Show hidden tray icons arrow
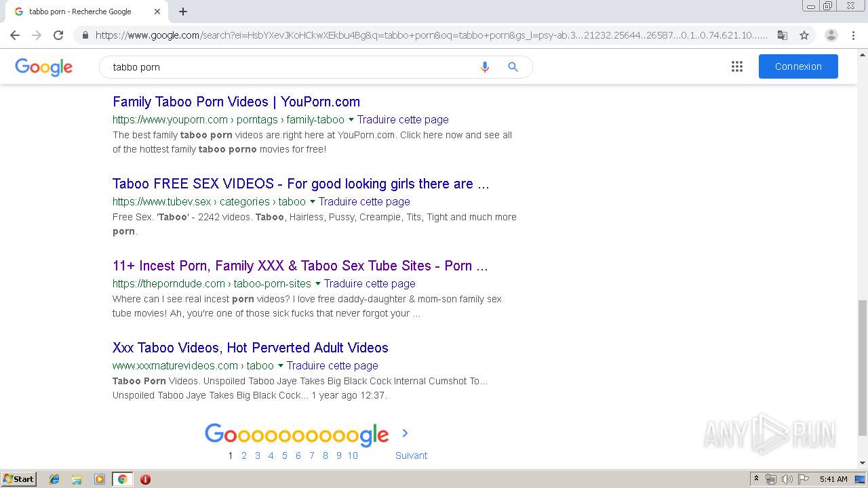Image resolution: width=868 pixels, height=488 pixels. tap(756, 479)
